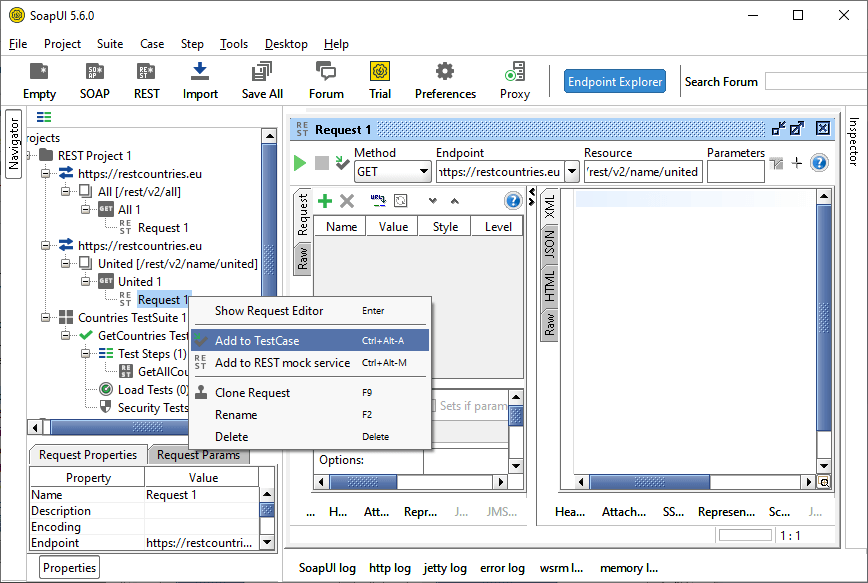The width and height of the screenshot is (868, 583).
Task: Click the parameters table horizontal scrollbar
Action: pos(363,482)
